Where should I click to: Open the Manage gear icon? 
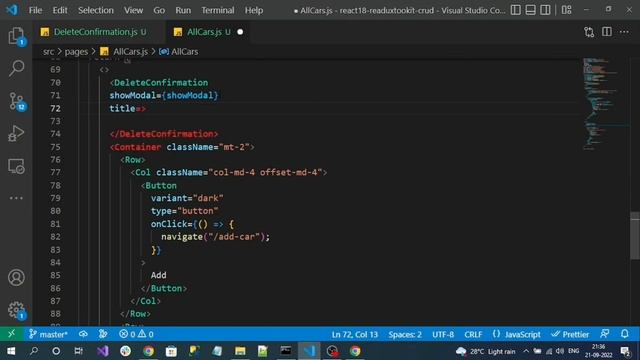point(16,310)
